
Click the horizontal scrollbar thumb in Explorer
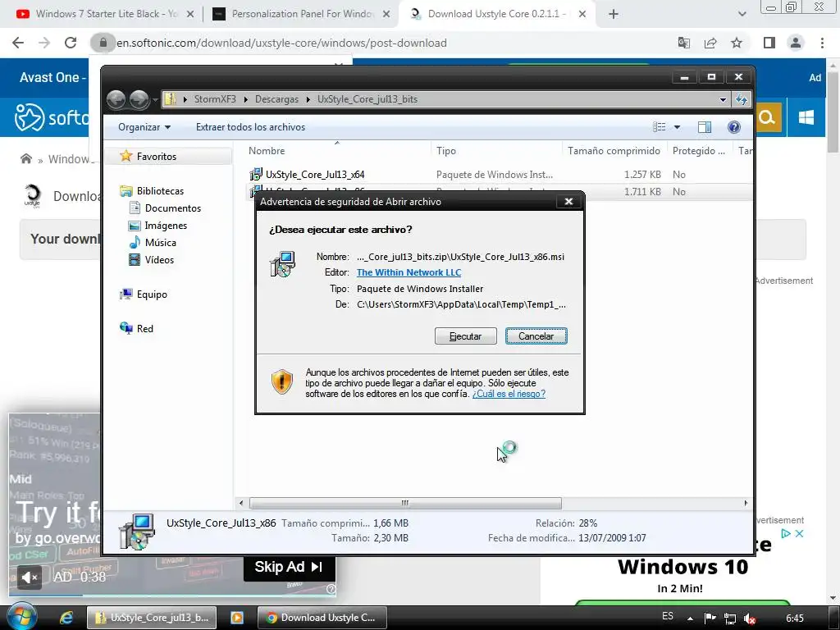[405, 503]
